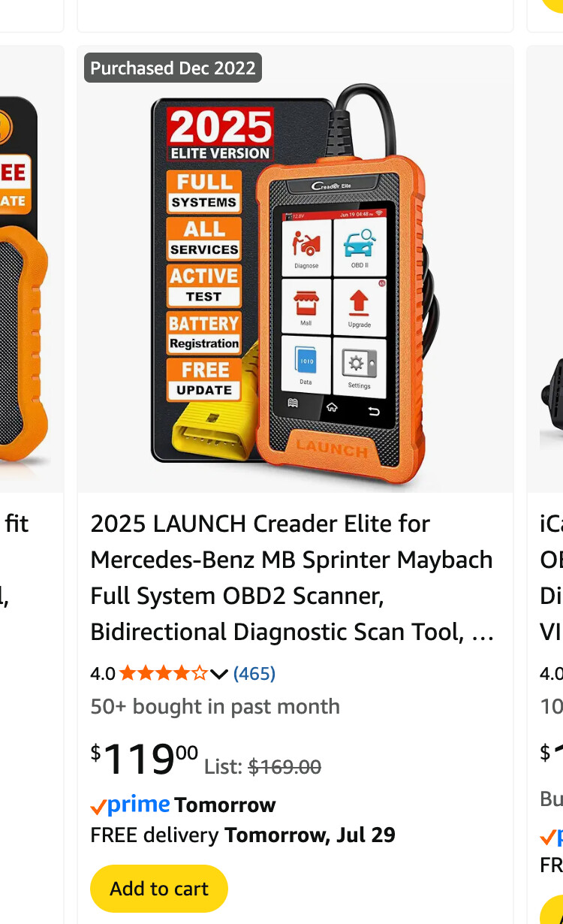The height and width of the screenshot is (924, 563).
Task: Click Settings gear icon on scanner display
Action: click(x=360, y=366)
